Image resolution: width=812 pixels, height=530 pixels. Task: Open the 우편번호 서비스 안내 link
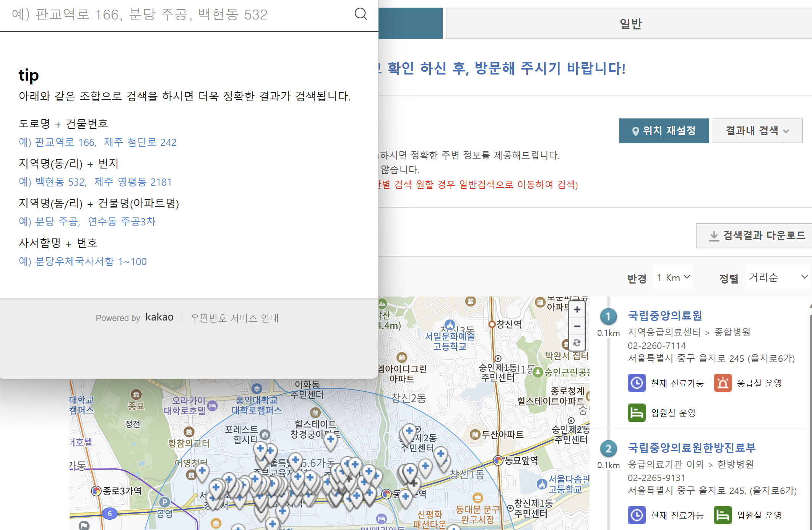[x=235, y=318]
